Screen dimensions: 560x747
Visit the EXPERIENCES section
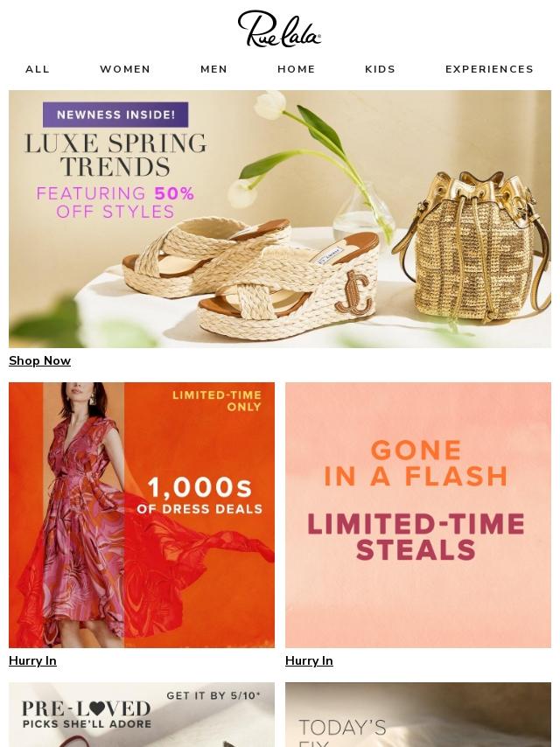click(x=489, y=69)
